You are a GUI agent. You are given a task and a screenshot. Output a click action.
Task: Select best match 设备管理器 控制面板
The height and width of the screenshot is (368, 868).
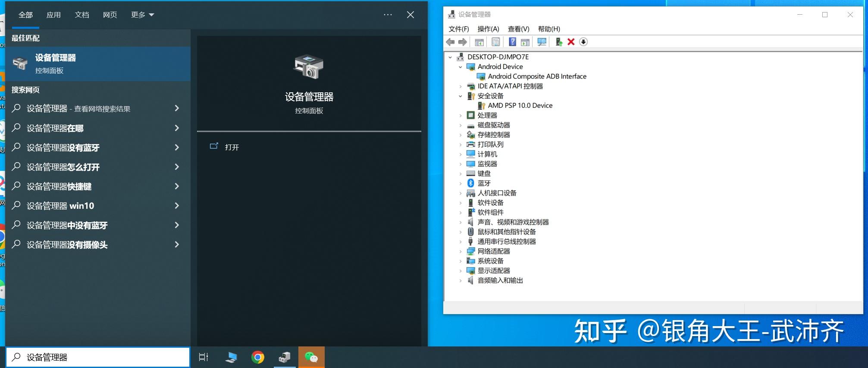pos(98,64)
